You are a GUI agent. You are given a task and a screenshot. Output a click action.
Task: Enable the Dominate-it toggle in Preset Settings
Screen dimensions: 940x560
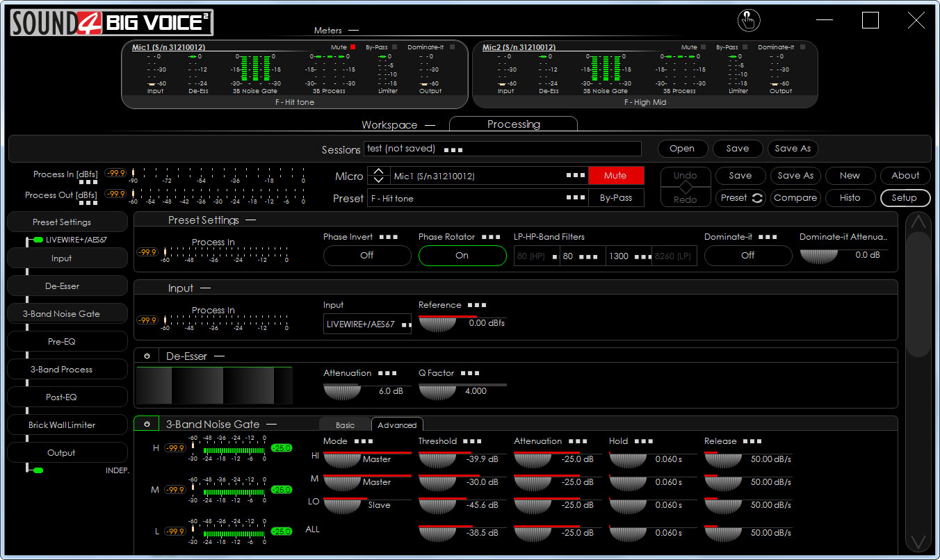click(x=747, y=256)
